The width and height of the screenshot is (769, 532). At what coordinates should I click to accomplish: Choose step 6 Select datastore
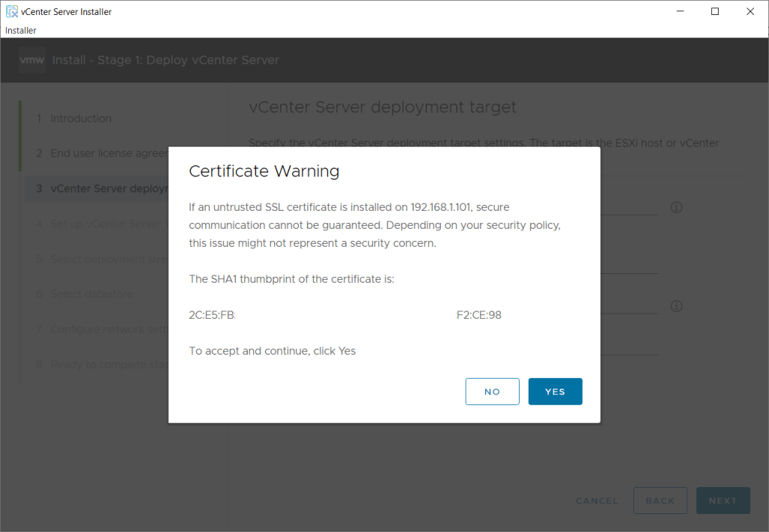tap(91, 294)
